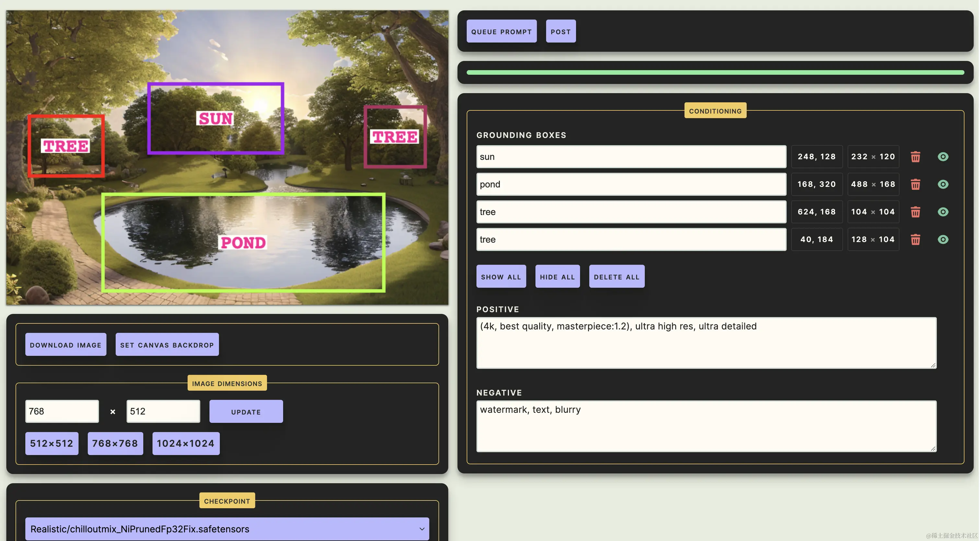Toggle visibility eye of sun grounding box
Screen dimensions: 980x541
click(943, 157)
